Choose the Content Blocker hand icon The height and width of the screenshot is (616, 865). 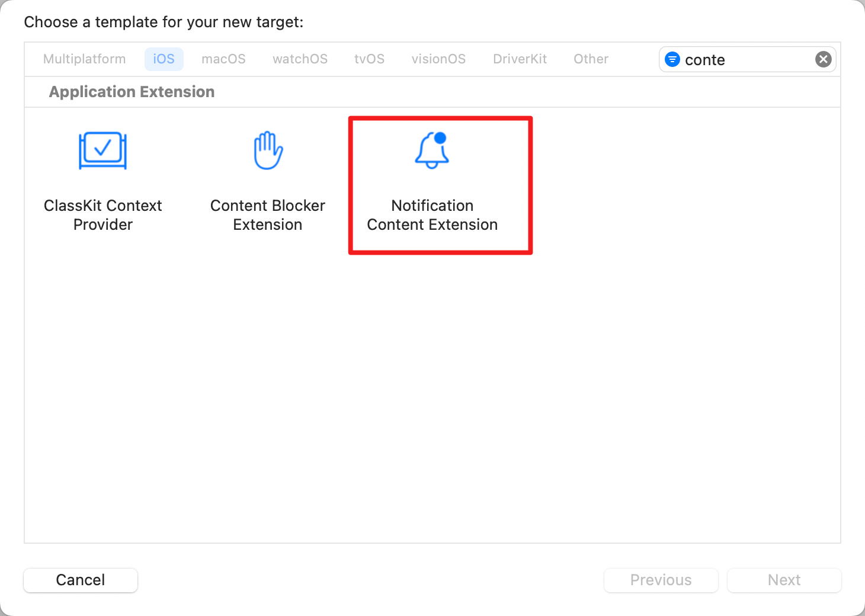coord(268,150)
